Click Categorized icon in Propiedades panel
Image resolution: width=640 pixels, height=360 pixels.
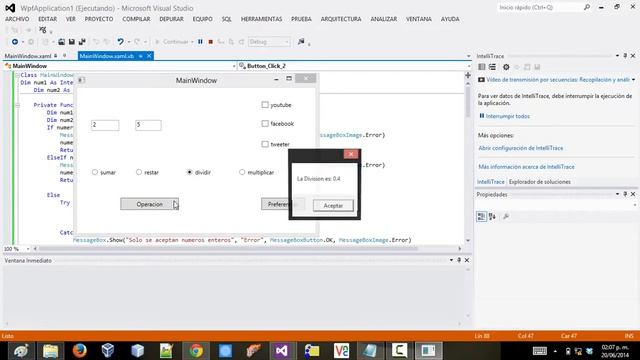(481, 216)
